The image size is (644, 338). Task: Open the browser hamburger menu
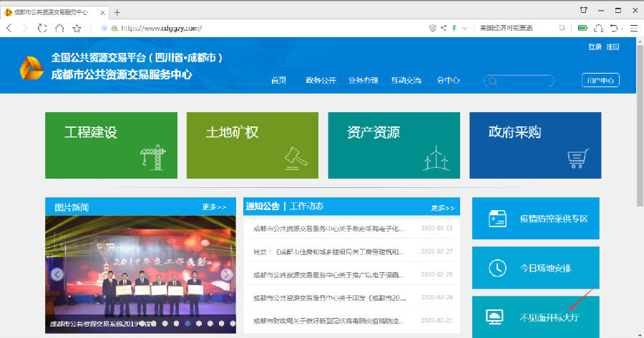[x=634, y=28]
